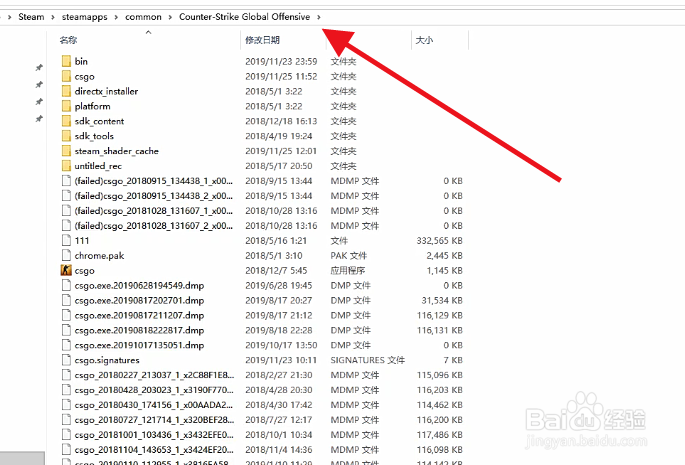Sort files by the 大小 column header
Screen dimensions: 685x465
pos(424,40)
